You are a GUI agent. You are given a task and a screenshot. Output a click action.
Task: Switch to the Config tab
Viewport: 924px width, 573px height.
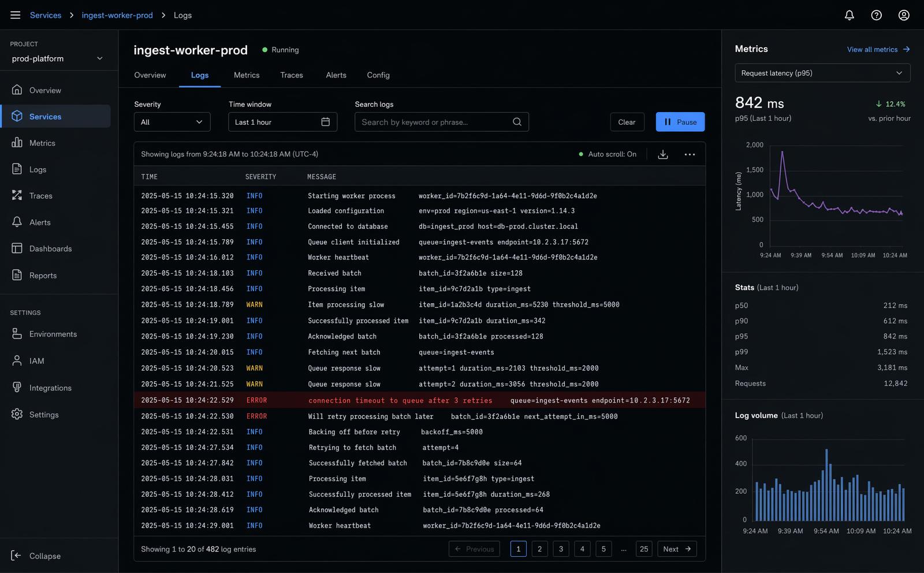click(x=378, y=75)
